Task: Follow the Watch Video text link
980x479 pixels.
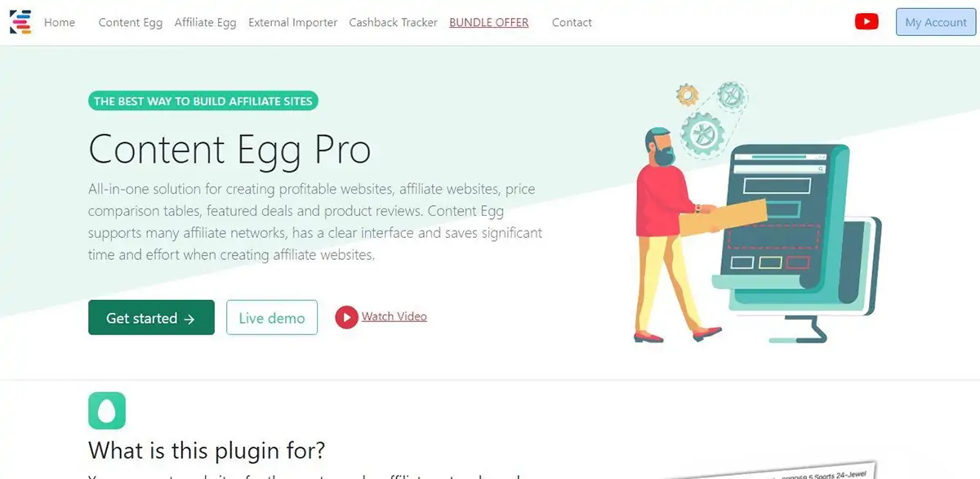Action: tap(394, 316)
